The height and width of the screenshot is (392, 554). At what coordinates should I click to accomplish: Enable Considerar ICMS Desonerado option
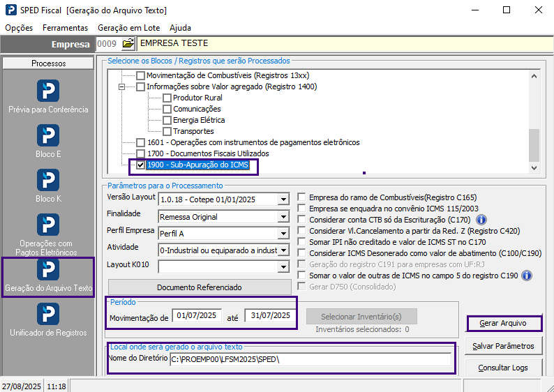coord(301,253)
